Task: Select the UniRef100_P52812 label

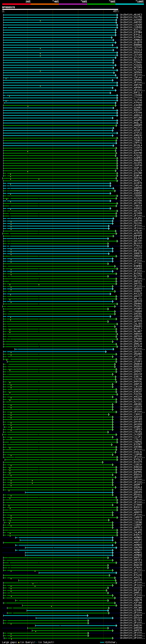Action: [131, 306]
